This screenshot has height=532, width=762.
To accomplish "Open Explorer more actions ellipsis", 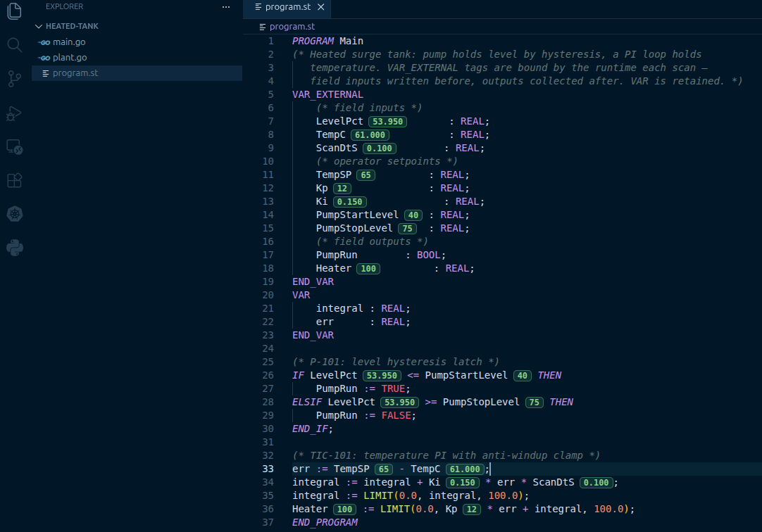I will pyautogui.click(x=226, y=7).
